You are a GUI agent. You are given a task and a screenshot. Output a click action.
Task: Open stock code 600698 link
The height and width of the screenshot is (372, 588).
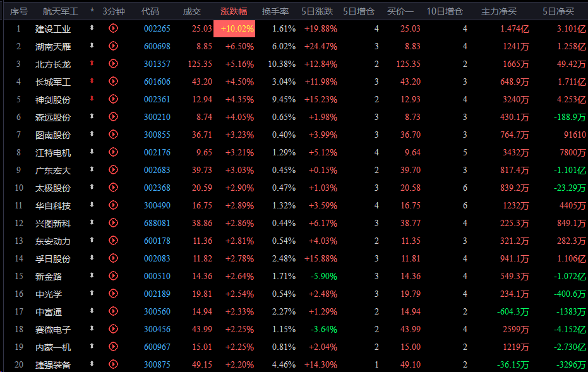157,46
